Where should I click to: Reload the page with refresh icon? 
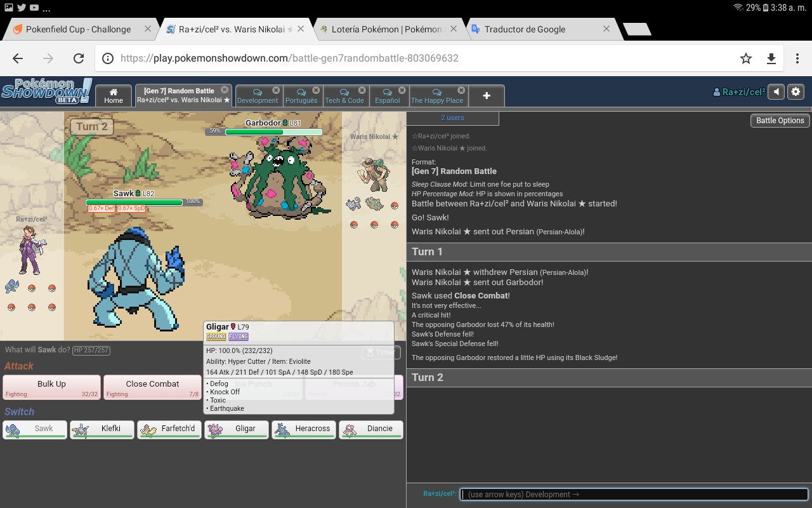tap(79, 58)
